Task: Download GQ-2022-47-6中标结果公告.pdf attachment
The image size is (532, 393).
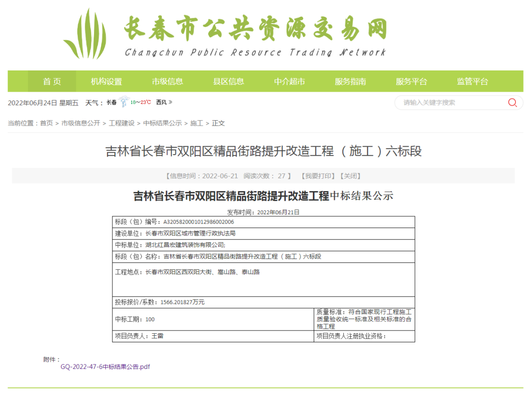Action: 105,366
